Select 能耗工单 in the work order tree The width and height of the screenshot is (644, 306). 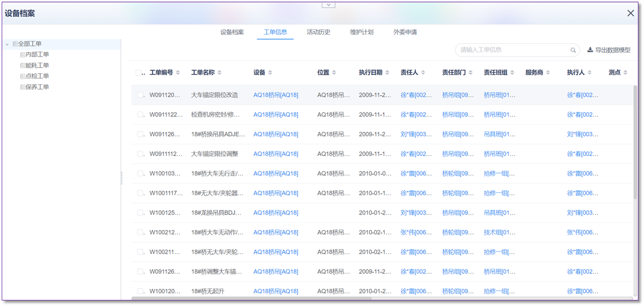coord(37,65)
